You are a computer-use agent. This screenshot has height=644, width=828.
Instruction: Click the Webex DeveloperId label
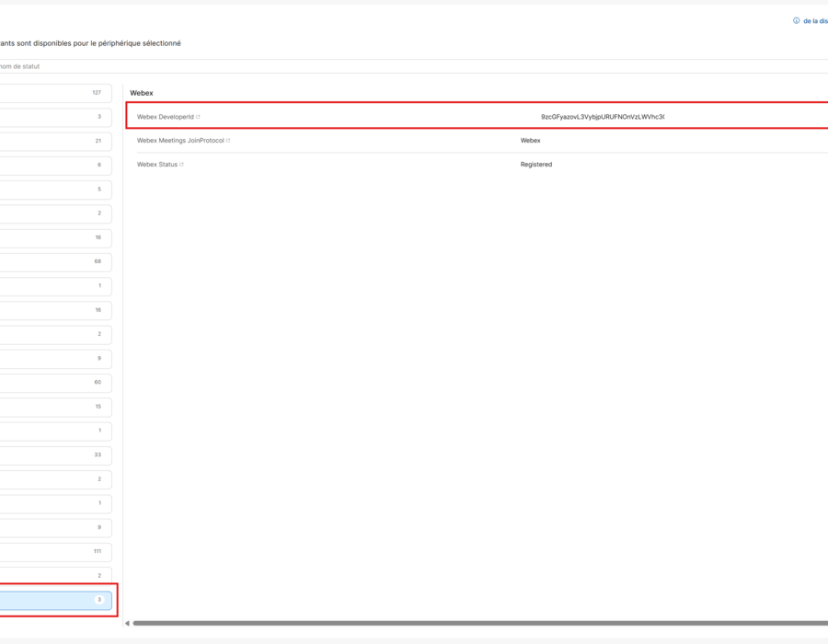pos(166,117)
